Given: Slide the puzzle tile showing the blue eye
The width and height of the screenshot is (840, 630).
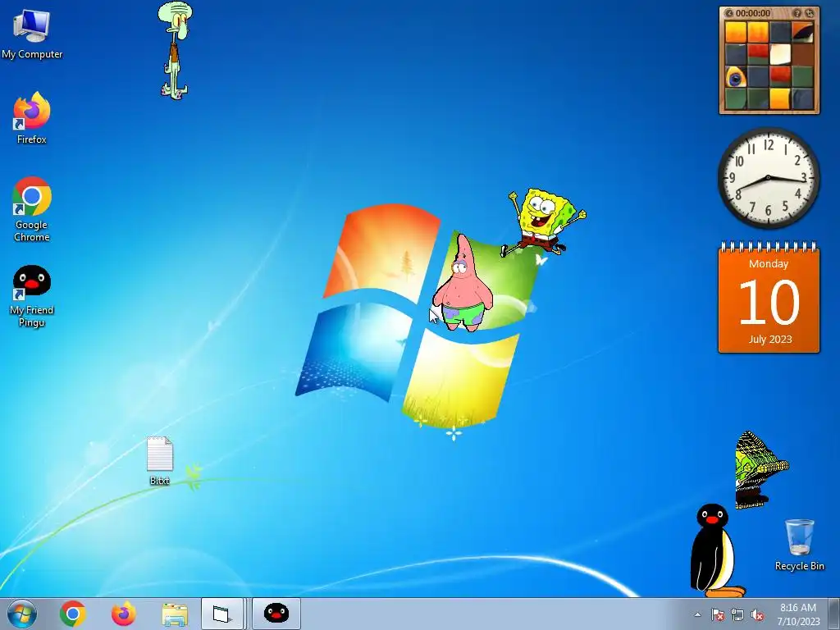Looking at the screenshot, I should coord(736,76).
